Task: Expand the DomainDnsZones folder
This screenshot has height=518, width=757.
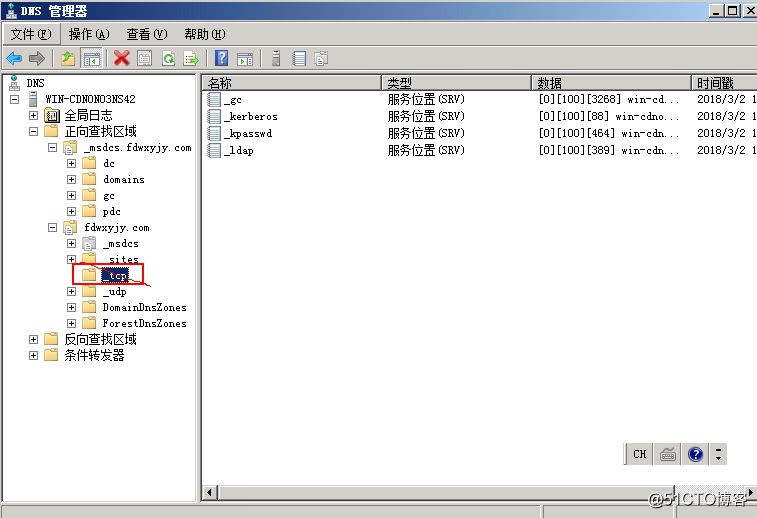Action: (x=71, y=308)
